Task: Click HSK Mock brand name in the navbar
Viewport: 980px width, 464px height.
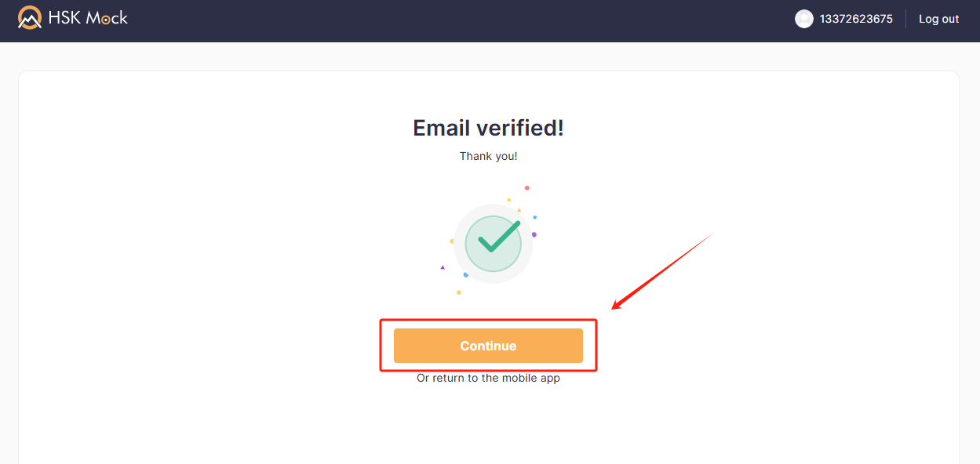Action: [x=89, y=17]
